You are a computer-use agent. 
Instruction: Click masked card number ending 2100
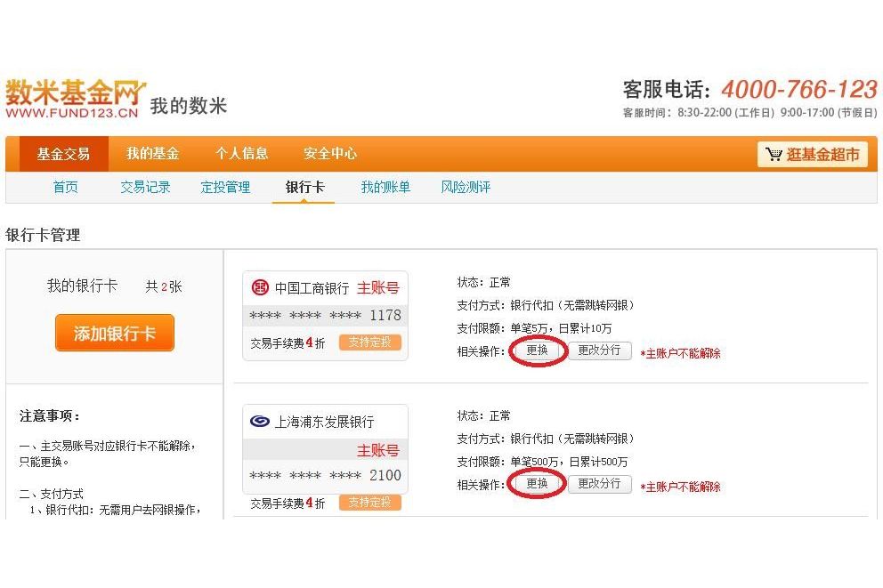pyautogui.click(x=325, y=475)
